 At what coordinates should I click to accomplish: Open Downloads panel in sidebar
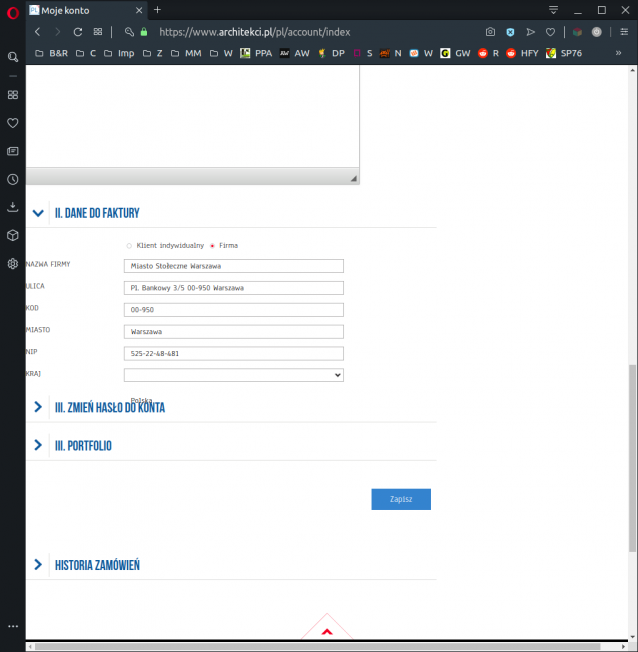pos(12,207)
